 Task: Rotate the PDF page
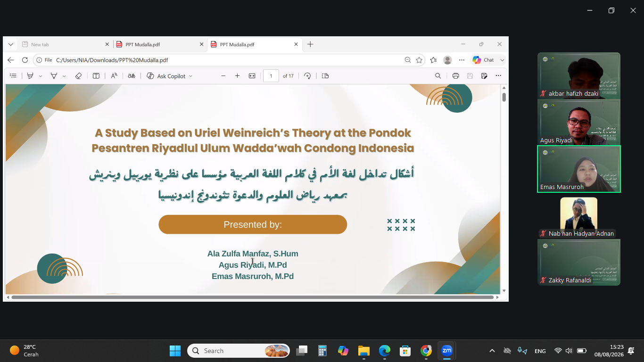tap(307, 76)
